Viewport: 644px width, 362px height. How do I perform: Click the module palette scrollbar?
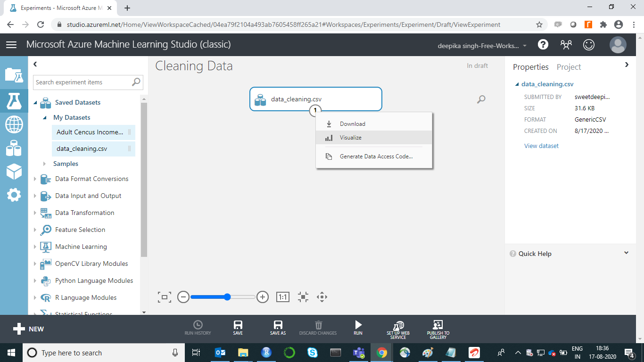144,179
